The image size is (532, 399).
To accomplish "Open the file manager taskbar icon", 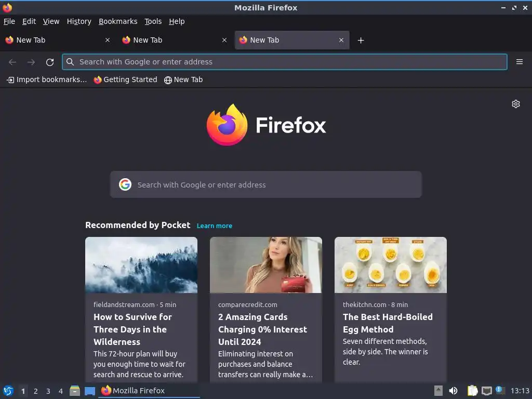I will [x=75, y=391].
